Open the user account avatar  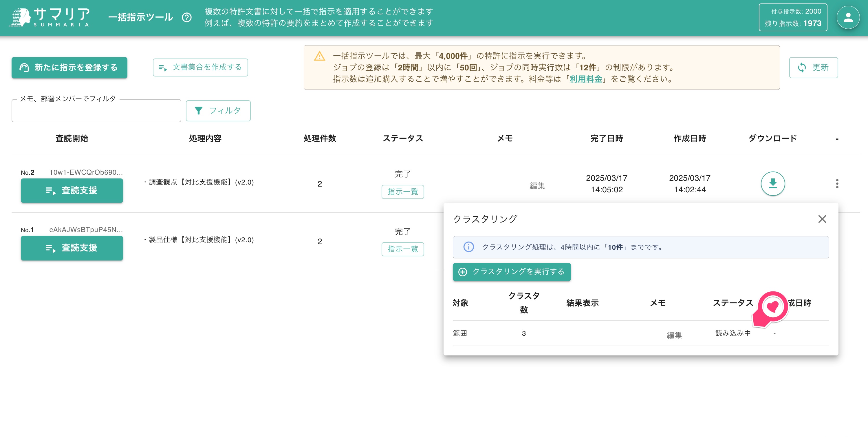pyautogui.click(x=848, y=18)
